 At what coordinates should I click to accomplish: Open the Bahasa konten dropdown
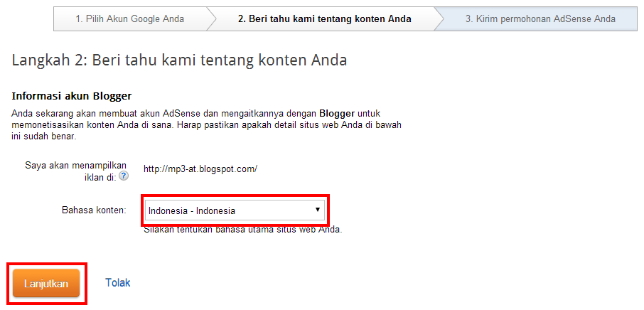point(235,210)
